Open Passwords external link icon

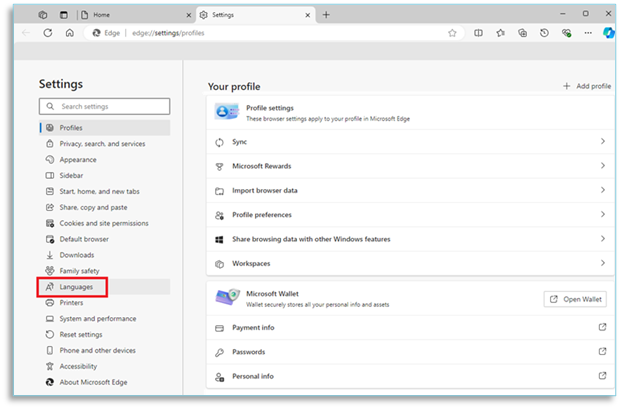coord(602,351)
